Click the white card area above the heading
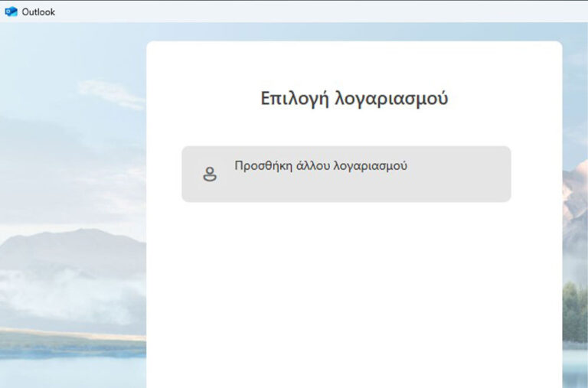The width and height of the screenshot is (588, 388). [x=354, y=61]
